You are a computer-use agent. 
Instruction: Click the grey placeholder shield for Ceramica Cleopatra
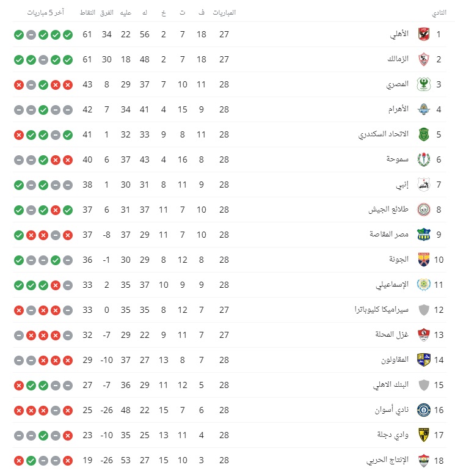click(423, 310)
